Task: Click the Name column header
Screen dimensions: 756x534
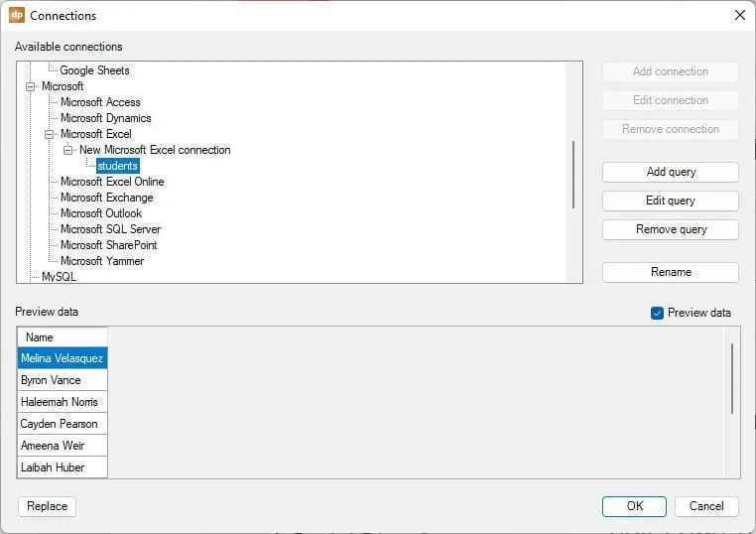Action: tap(63, 337)
